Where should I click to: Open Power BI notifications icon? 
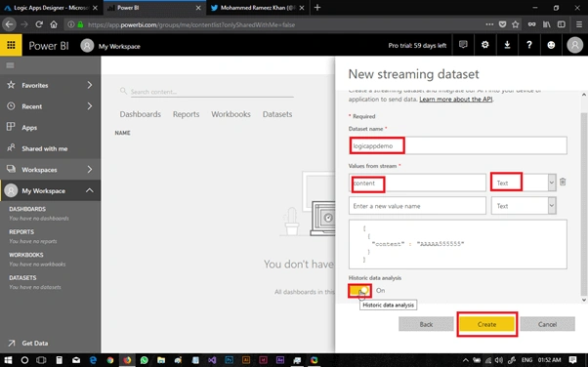[x=463, y=45]
